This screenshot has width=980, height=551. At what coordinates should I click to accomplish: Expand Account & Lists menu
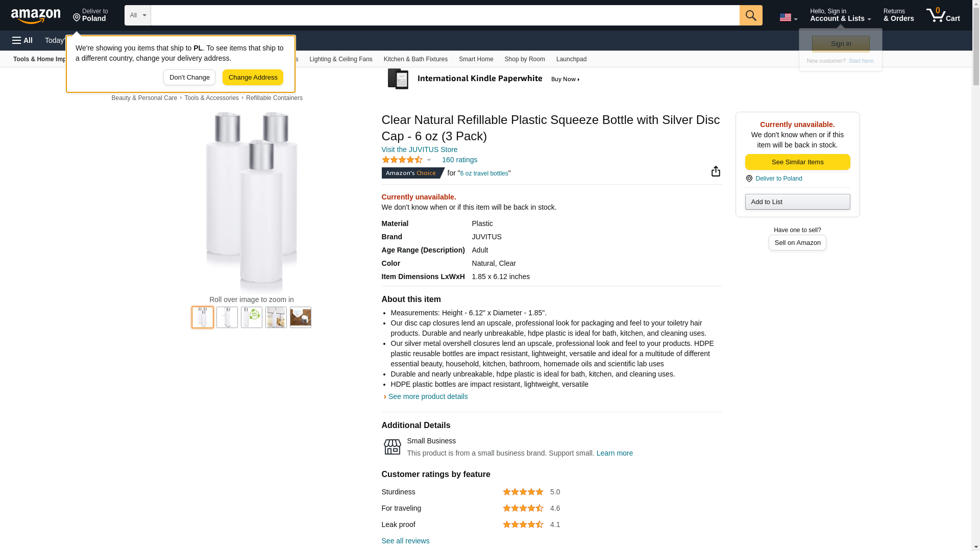click(x=840, y=15)
